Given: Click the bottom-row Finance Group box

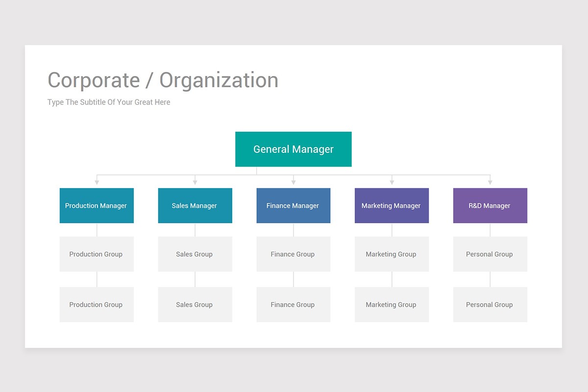Looking at the screenshot, I should [293, 304].
